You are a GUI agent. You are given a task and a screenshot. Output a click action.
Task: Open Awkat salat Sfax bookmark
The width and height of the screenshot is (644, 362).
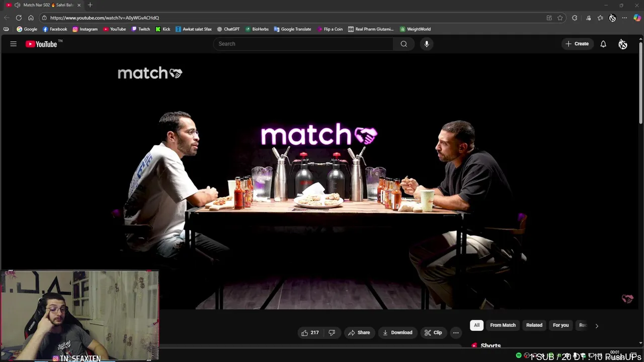[194, 29]
